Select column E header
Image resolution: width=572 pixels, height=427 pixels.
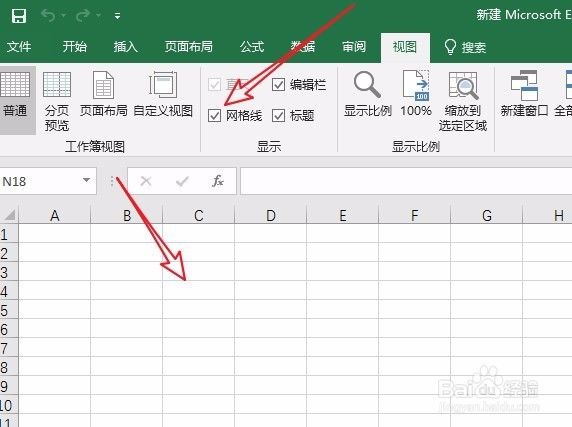pyautogui.click(x=343, y=215)
